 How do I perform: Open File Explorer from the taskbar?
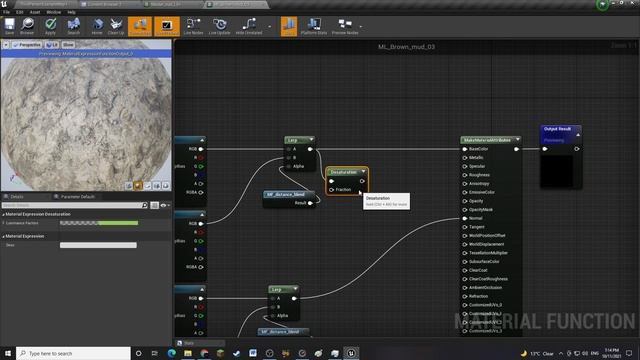tap(188, 353)
